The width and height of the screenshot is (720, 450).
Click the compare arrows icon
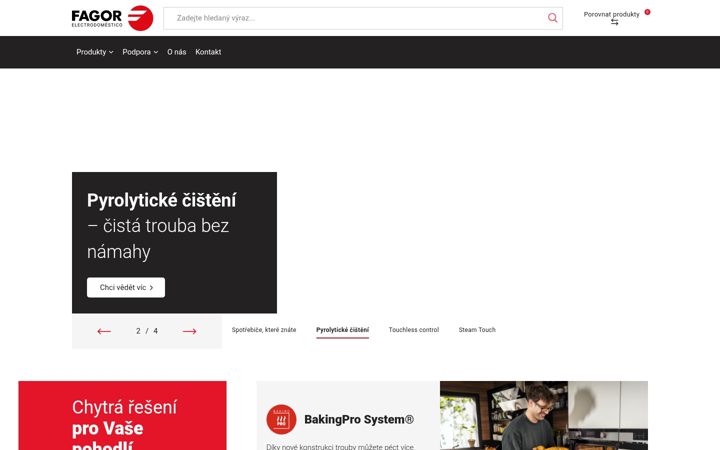[x=614, y=22]
